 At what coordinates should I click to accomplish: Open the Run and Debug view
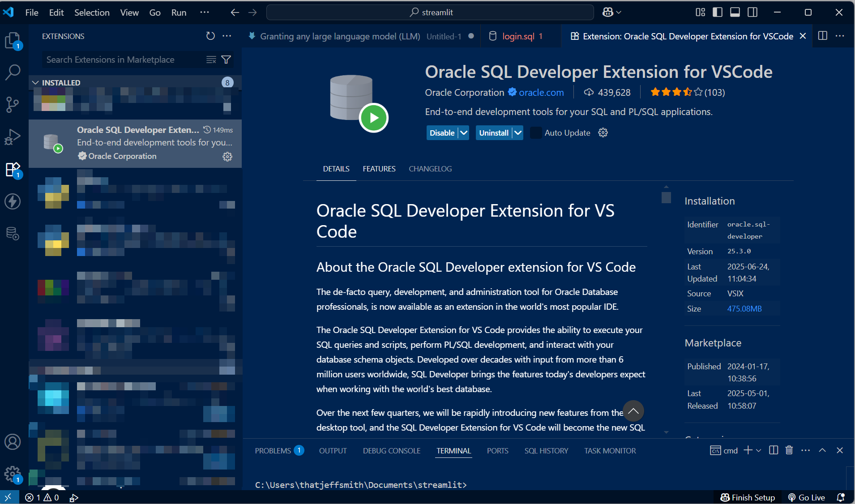point(13,137)
